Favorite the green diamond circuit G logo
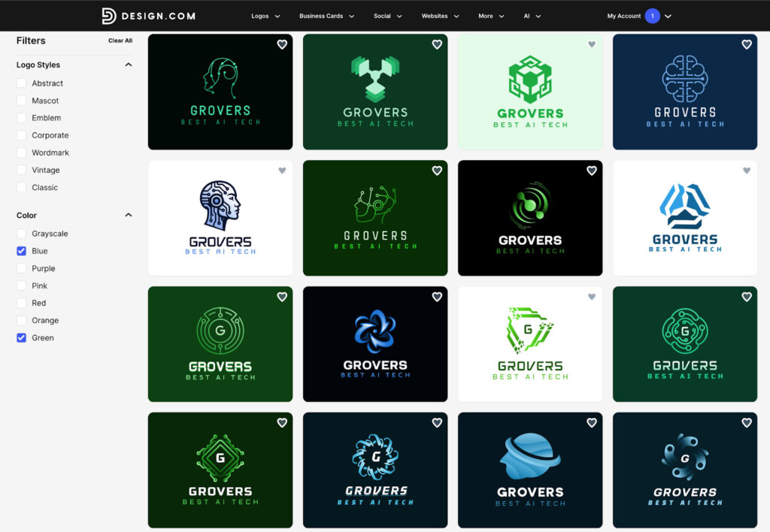This screenshot has height=532, width=770. click(282, 423)
